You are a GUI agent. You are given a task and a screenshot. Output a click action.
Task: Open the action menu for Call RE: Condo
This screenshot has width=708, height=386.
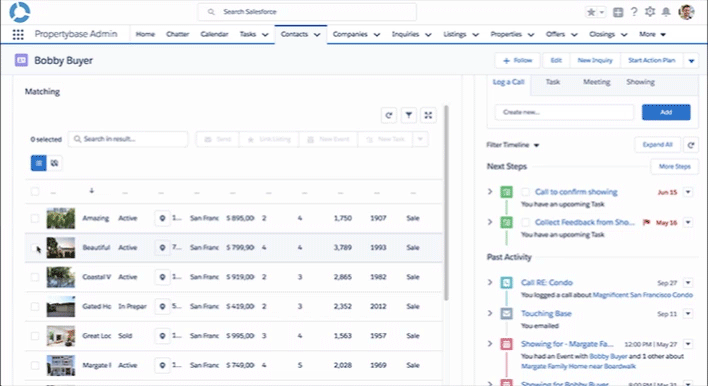pos(688,283)
